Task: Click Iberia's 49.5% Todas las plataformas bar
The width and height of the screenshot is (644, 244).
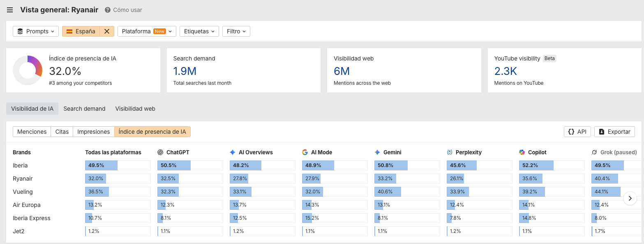Action: point(118,165)
